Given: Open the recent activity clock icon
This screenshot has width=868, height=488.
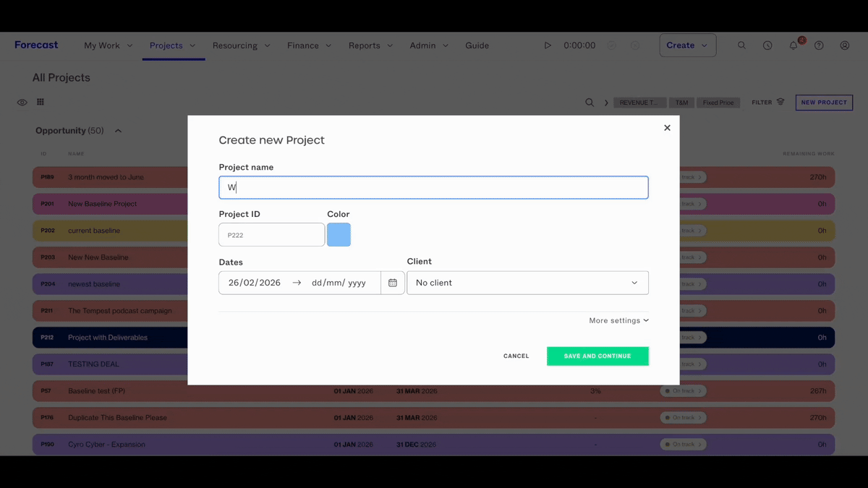Looking at the screenshot, I should (767, 46).
